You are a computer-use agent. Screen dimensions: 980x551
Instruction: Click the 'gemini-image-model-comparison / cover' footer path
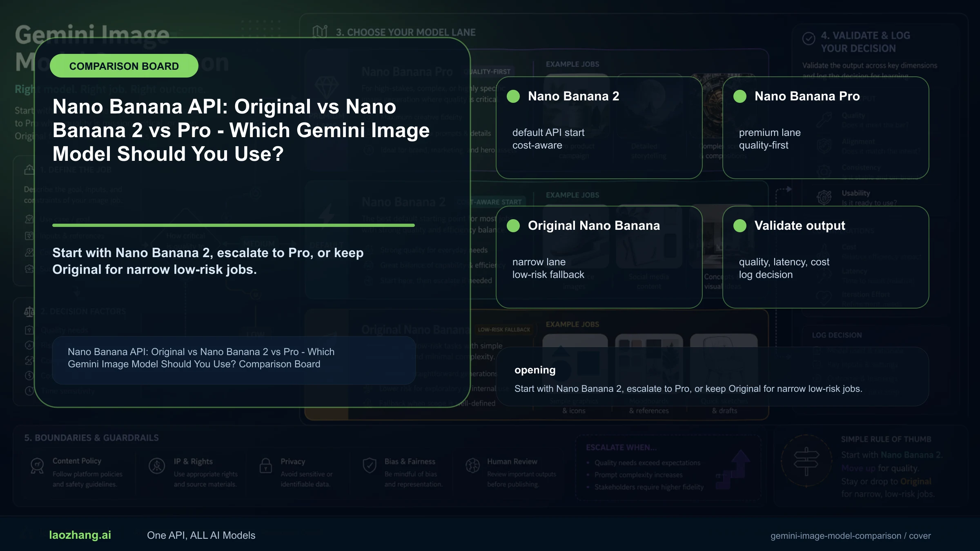pos(851,536)
